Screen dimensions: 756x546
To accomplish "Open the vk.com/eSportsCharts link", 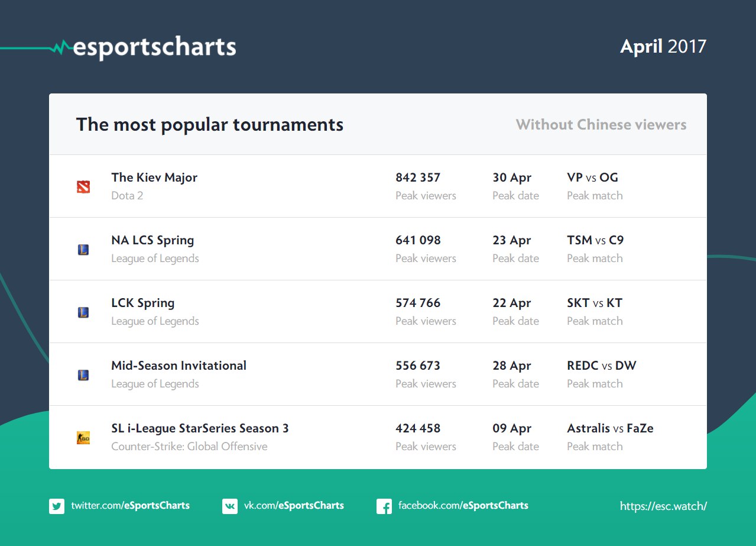I will pyautogui.click(x=294, y=506).
